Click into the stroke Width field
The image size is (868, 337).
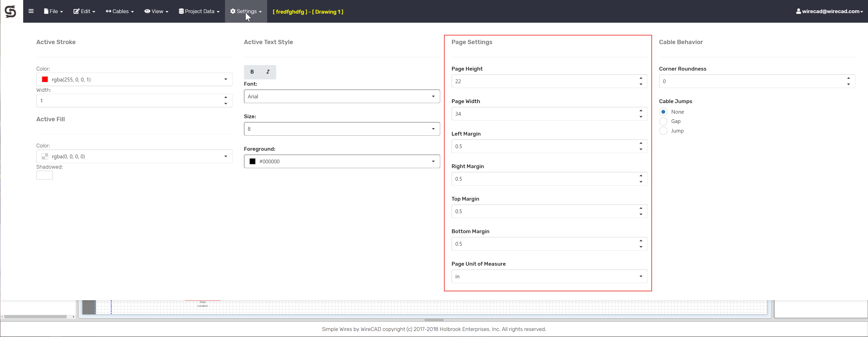click(134, 101)
